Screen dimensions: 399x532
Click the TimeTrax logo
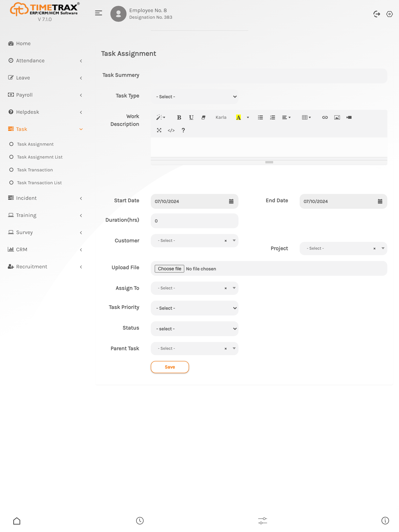(x=45, y=10)
